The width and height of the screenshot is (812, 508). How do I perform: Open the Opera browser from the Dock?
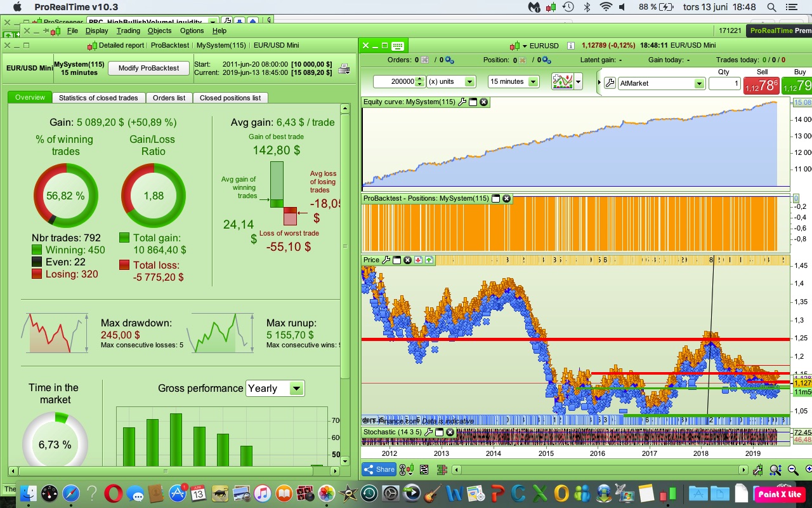(x=114, y=493)
